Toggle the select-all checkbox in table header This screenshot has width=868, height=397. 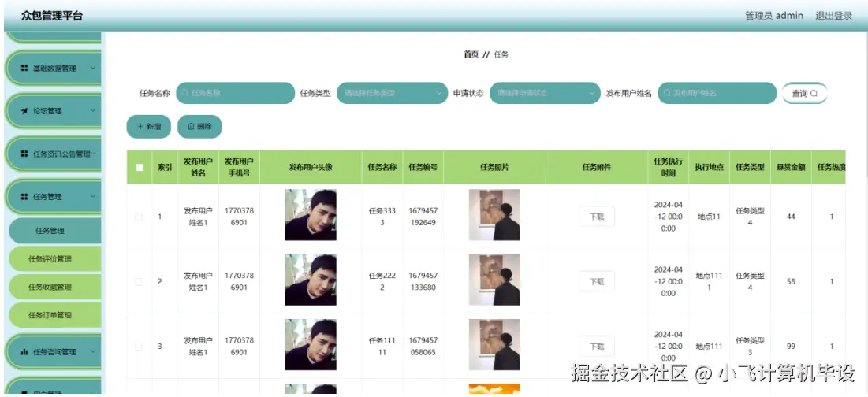(x=140, y=167)
